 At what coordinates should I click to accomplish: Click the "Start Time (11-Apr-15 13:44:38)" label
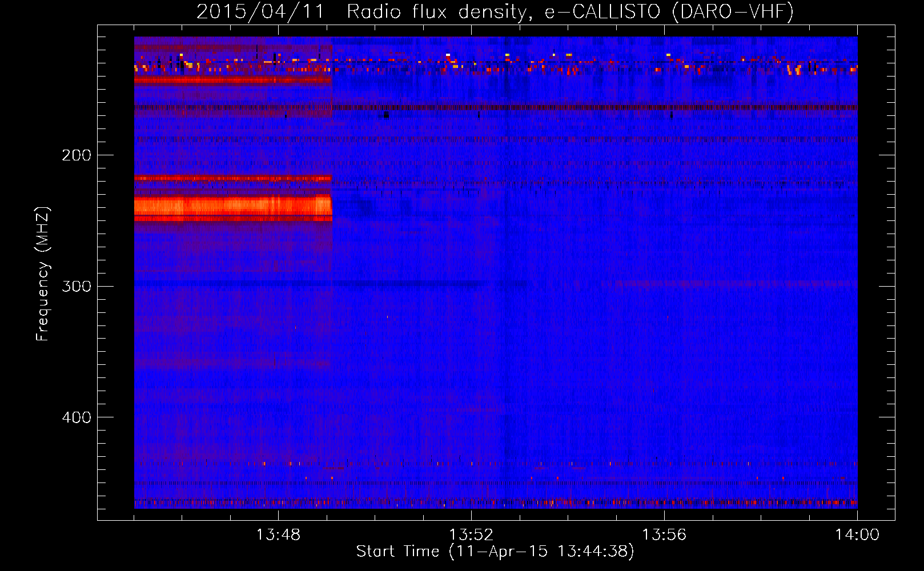point(495,552)
